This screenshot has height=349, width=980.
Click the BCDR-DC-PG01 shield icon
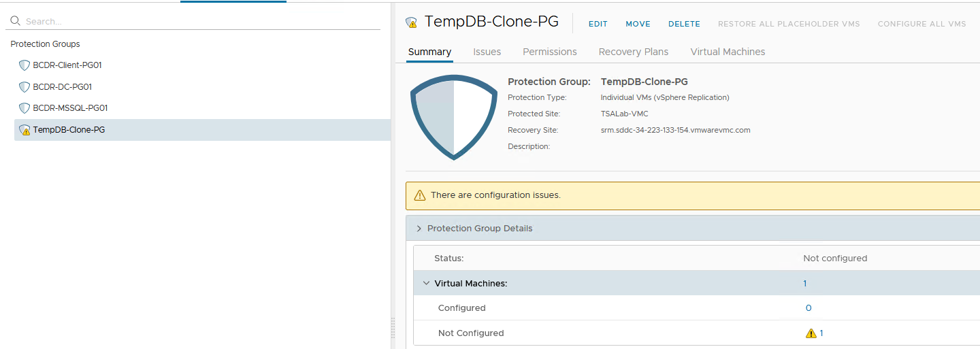24,87
